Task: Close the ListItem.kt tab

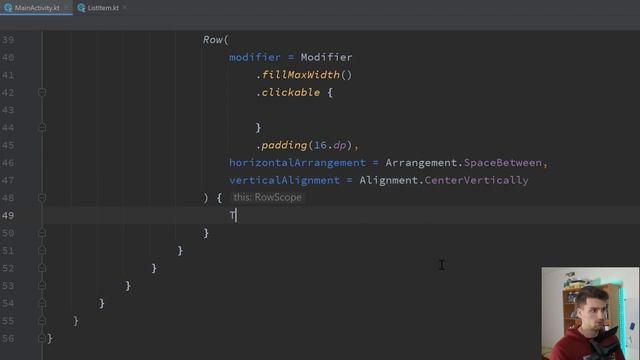Action: pos(125,8)
